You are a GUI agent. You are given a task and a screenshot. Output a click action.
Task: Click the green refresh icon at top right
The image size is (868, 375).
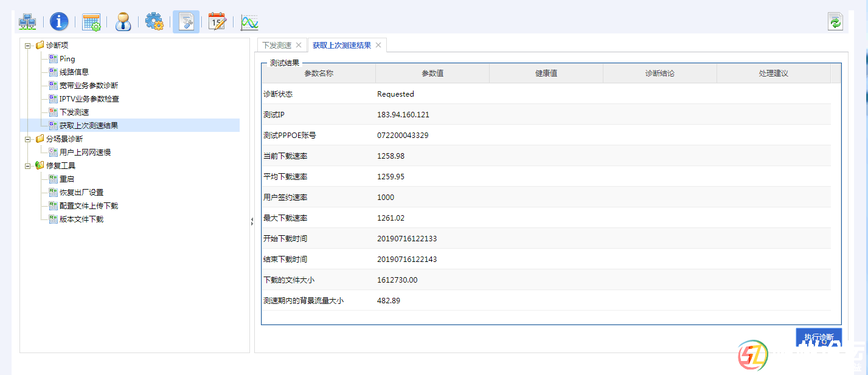(x=835, y=22)
